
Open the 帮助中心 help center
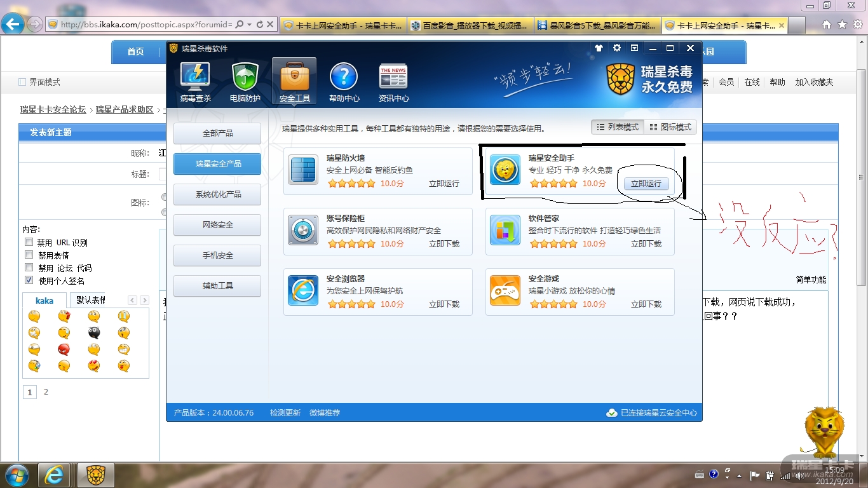point(344,82)
